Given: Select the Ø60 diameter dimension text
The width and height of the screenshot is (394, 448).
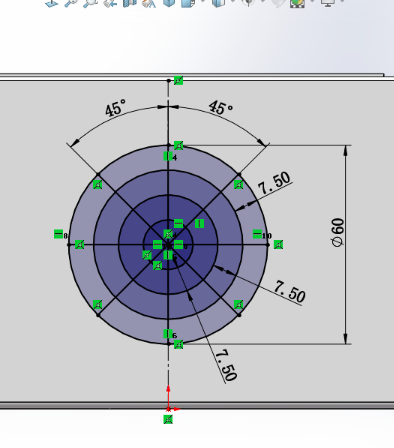Looking at the screenshot, I should pyautogui.click(x=338, y=233).
